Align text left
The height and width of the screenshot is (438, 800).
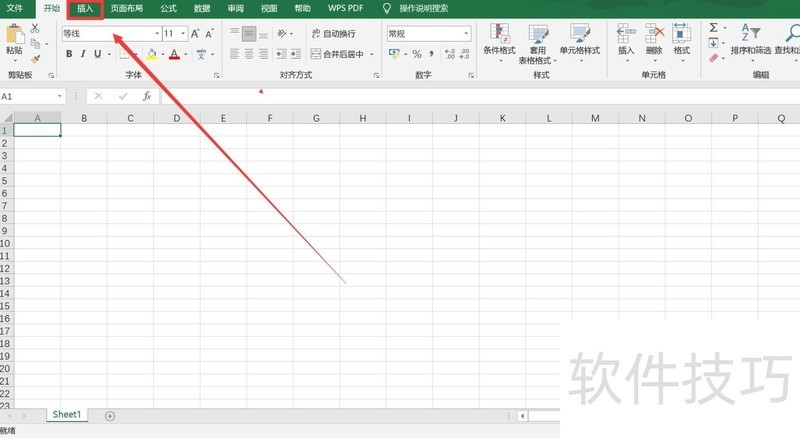(234, 54)
